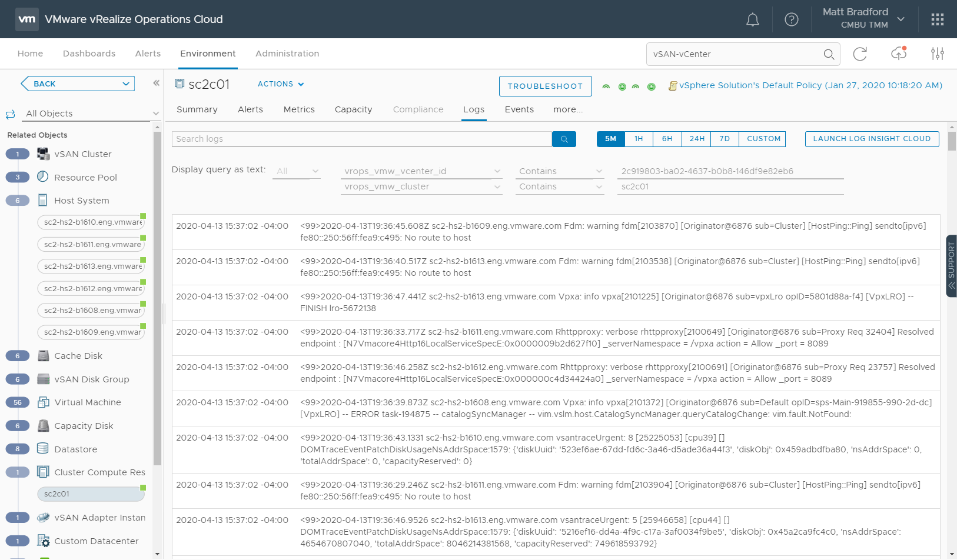
Task: Open the ACTIONS dropdown menu
Action: [281, 84]
